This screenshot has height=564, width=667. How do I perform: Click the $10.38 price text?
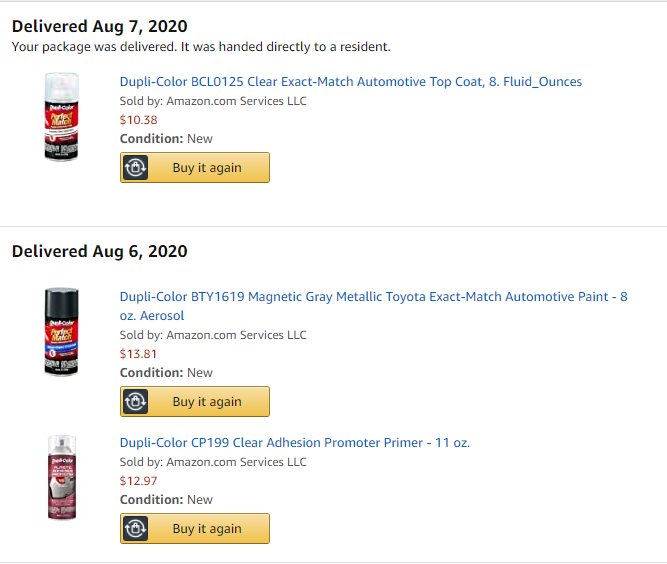pyautogui.click(x=138, y=120)
